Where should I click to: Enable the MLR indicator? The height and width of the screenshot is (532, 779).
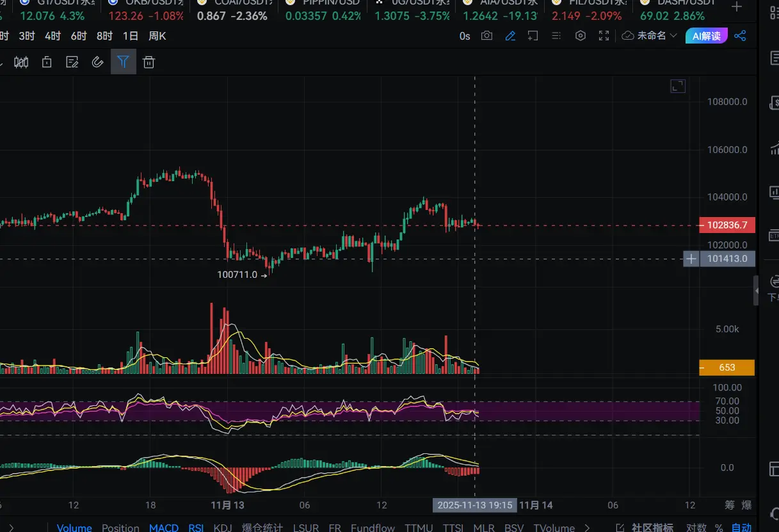[484, 528]
